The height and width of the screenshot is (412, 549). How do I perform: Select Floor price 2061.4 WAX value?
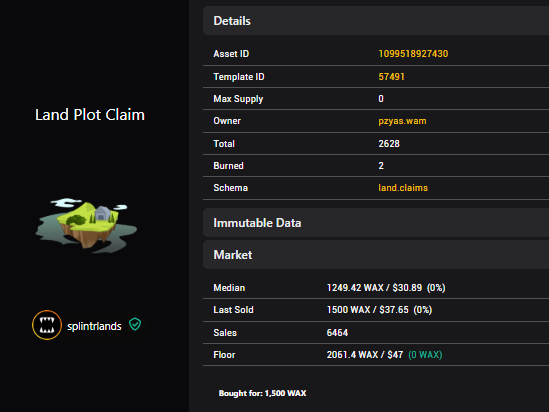tap(365, 355)
